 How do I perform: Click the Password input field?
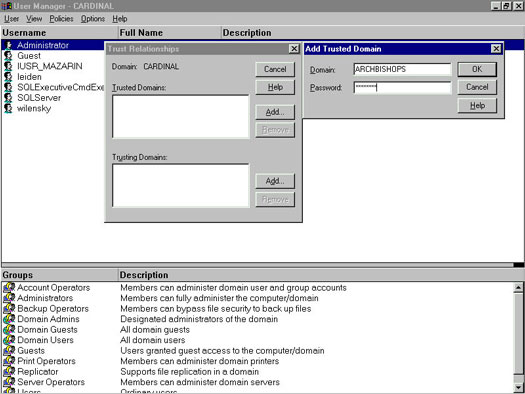(x=402, y=87)
